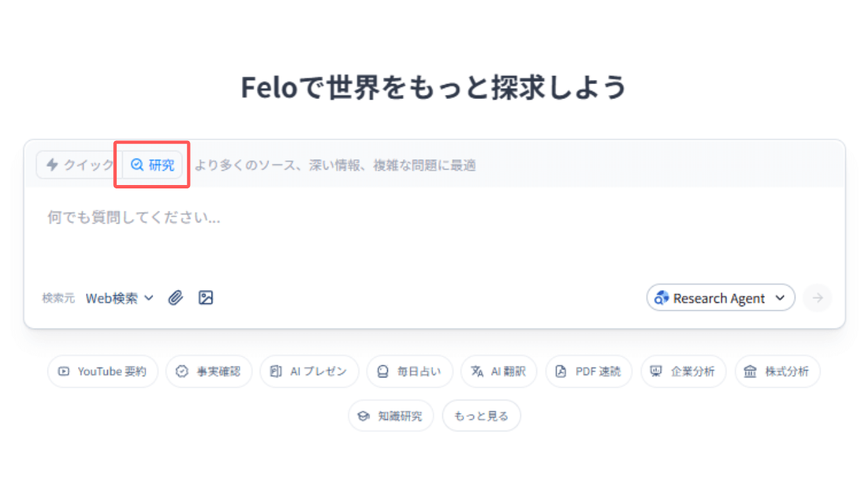This screenshot has width=868, height=488.
Task: Open the Web検索 source dropdown
Action: [119, 298]
